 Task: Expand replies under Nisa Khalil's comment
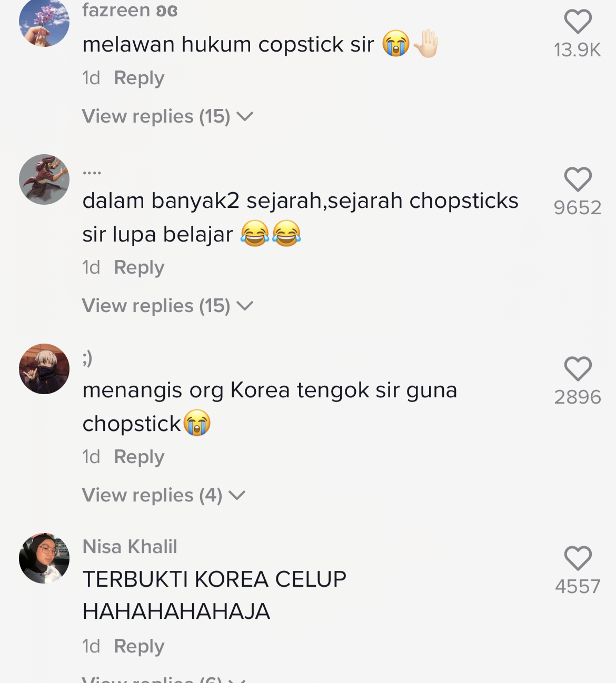coord(164,679)
